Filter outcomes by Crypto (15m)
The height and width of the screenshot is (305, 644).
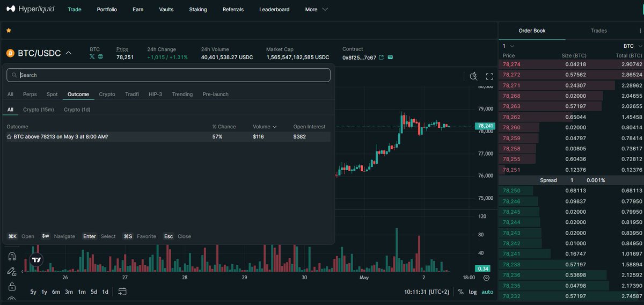39,110
